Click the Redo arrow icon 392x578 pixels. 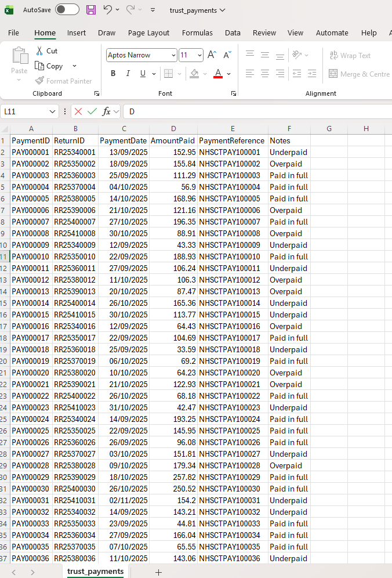(x=130, y=10)
